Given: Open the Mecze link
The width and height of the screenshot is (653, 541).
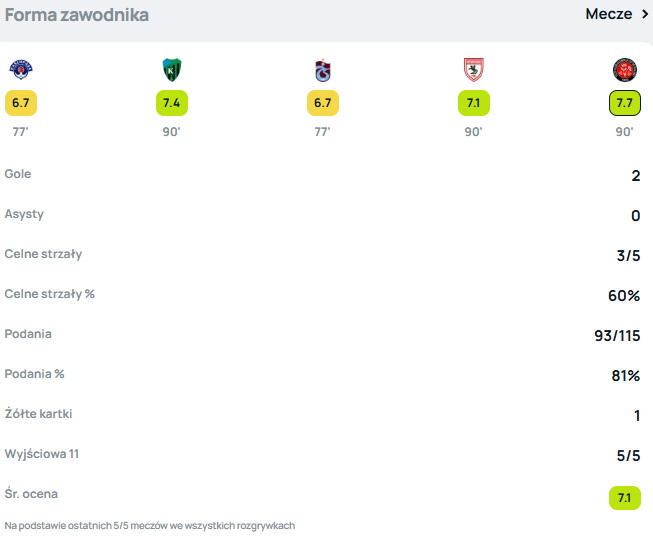Looking at the screenshot, I should 608,14.
